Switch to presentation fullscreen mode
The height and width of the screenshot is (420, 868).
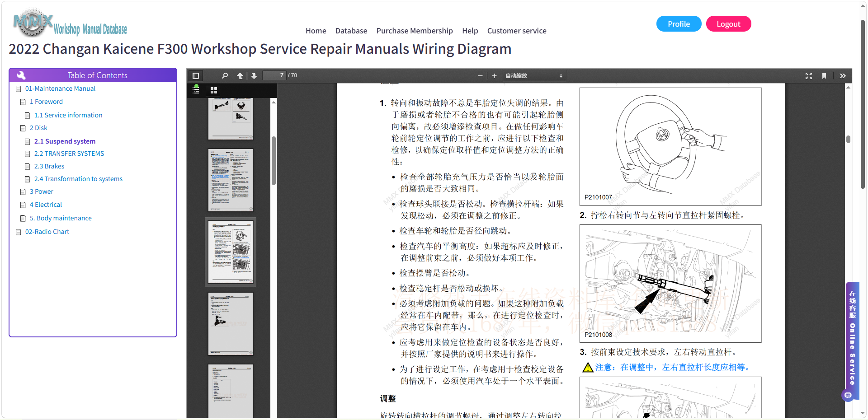[x=809, y=76]
